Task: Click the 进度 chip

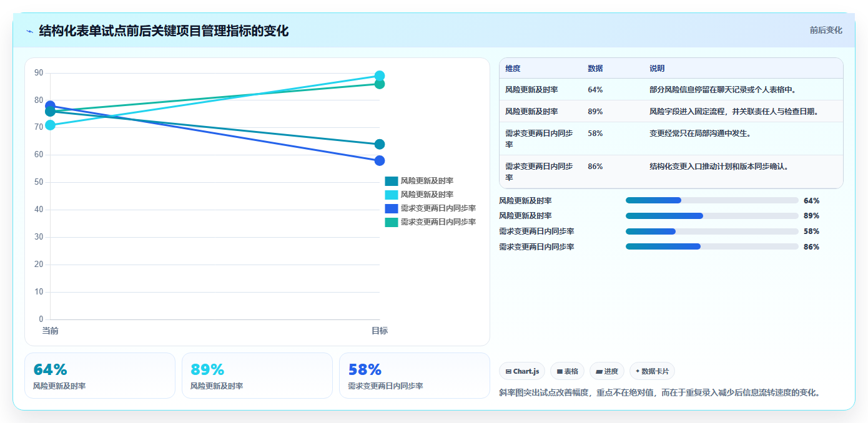Action: [x=606, y=371]
